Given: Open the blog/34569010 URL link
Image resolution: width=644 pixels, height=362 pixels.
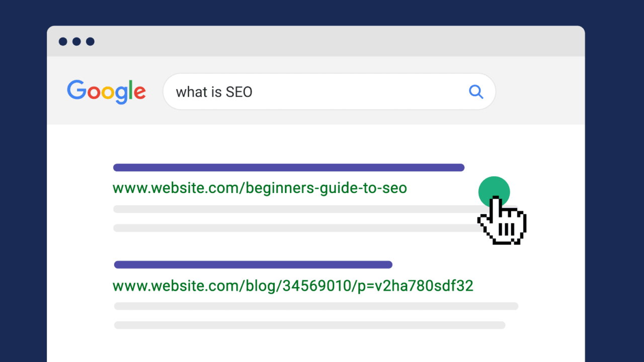Looking at the screenshot, I should [x=293, y=286].
